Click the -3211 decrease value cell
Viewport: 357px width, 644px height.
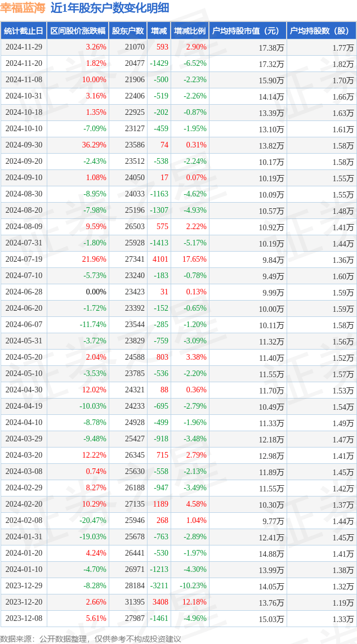click(159, 586)
